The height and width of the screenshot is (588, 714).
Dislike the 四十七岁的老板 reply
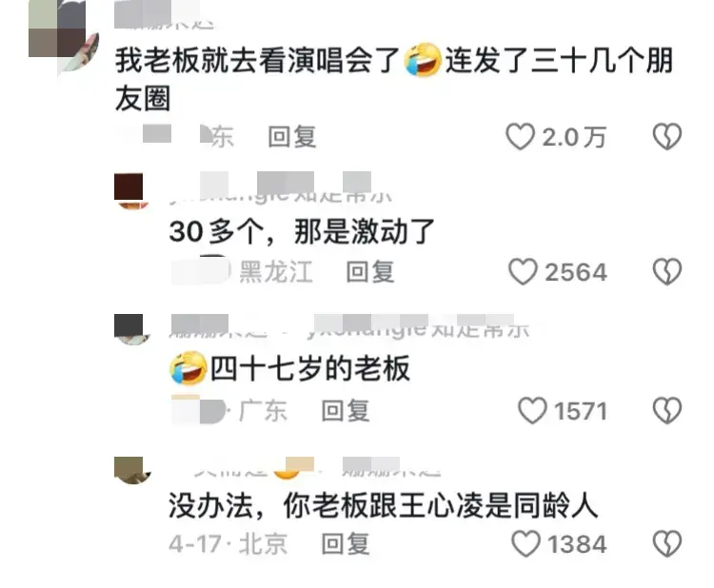tap(667, 410)
